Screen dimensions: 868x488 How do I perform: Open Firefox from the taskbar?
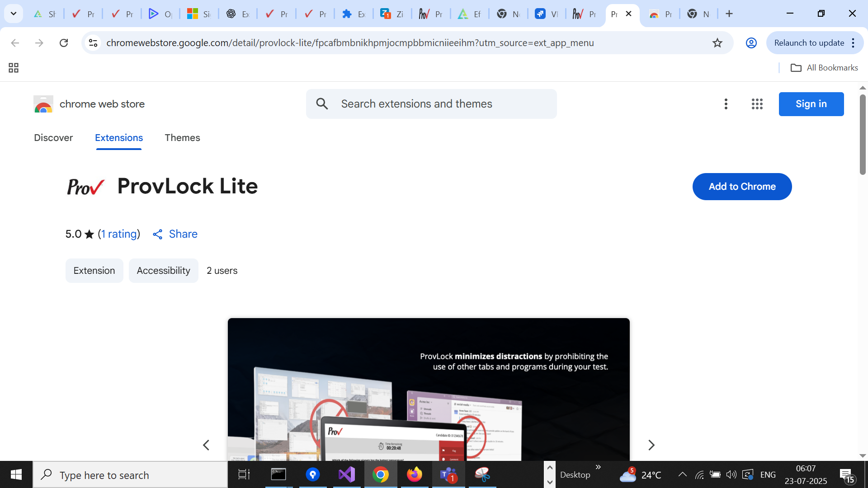415,474
